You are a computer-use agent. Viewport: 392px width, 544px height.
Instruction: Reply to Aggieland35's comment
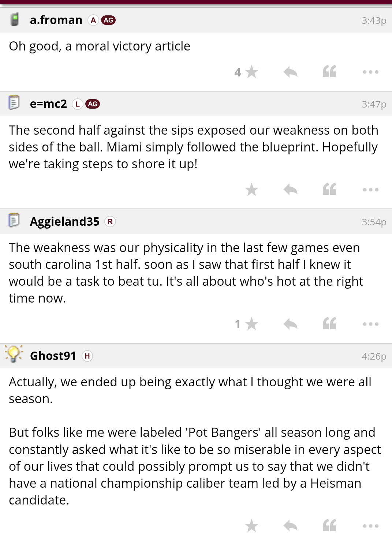pos(291,324)
